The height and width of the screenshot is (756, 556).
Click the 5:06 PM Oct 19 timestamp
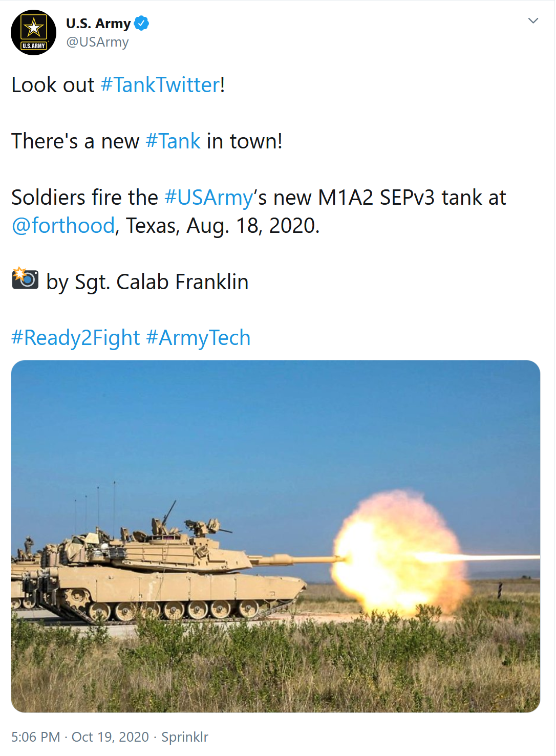pos(80,737)
